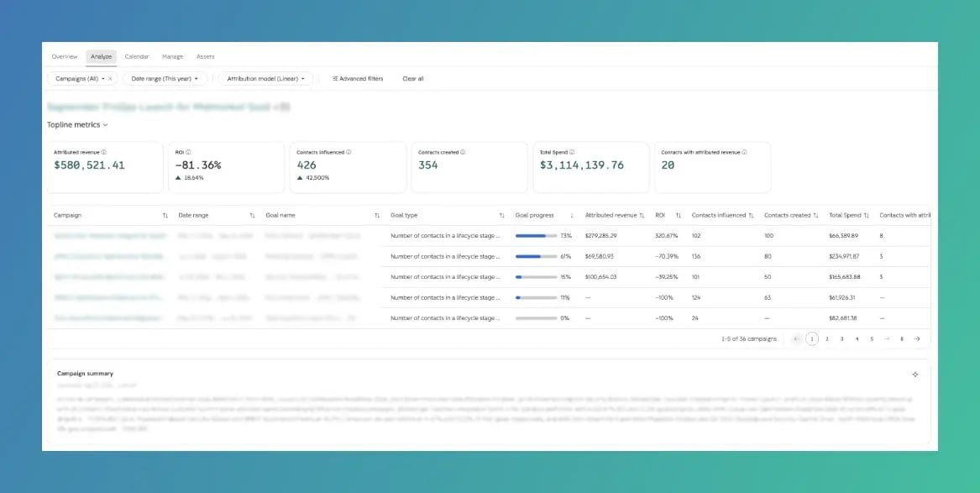Viewport: 980px width, 493px height.
Task: Click the $61,926.31 total spend cell
Action: (x=843, y=298)
